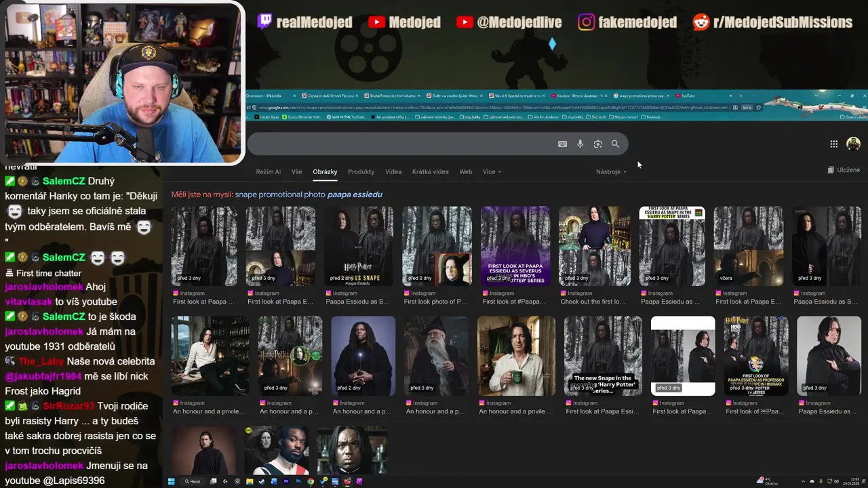
Task: Switch to the Web tab
Action: [465, 171]
